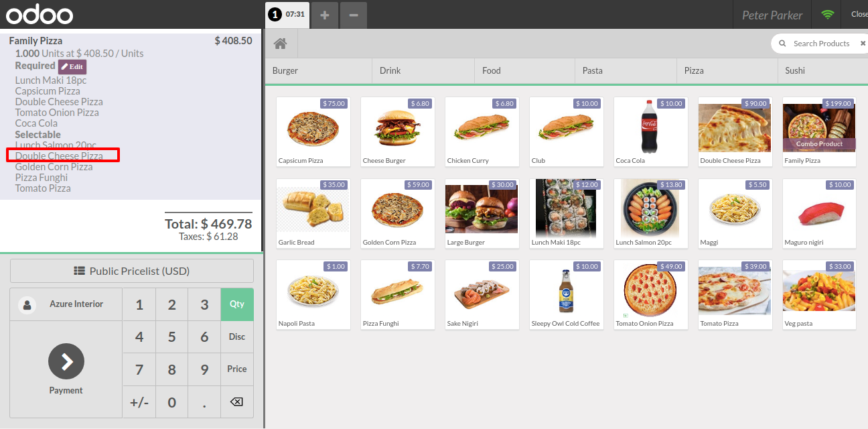Click the green Wi-Fi connection status icon

click(828, 15)
